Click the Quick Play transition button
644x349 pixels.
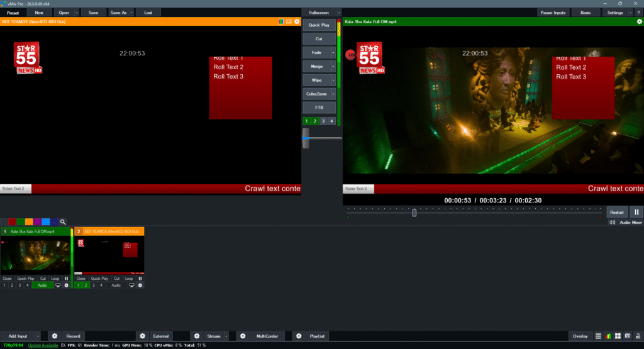[319, 25]
